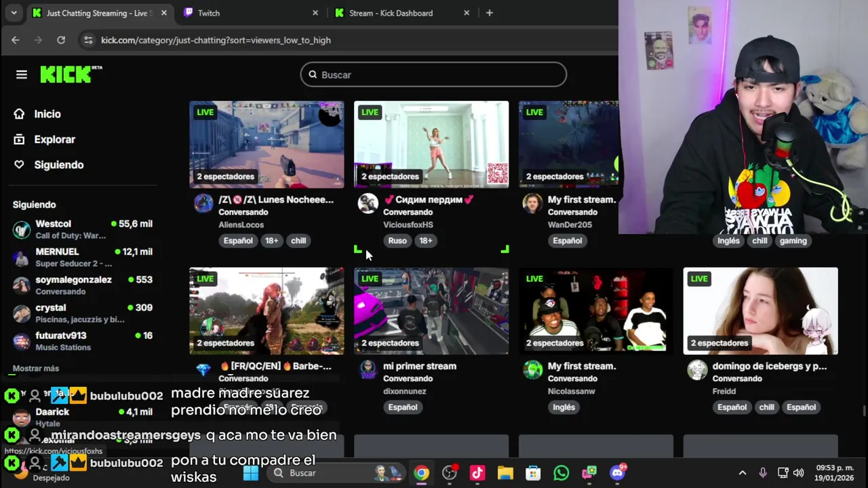This screenshot has width=868, height=488.
Task: Click the taskbar Buscar search box
Action: (x=335, y=473)
